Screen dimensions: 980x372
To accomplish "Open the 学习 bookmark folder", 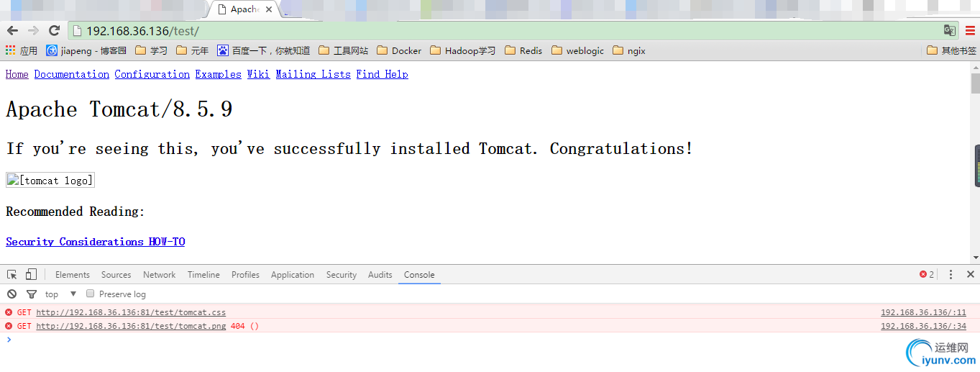I will 151,50.
